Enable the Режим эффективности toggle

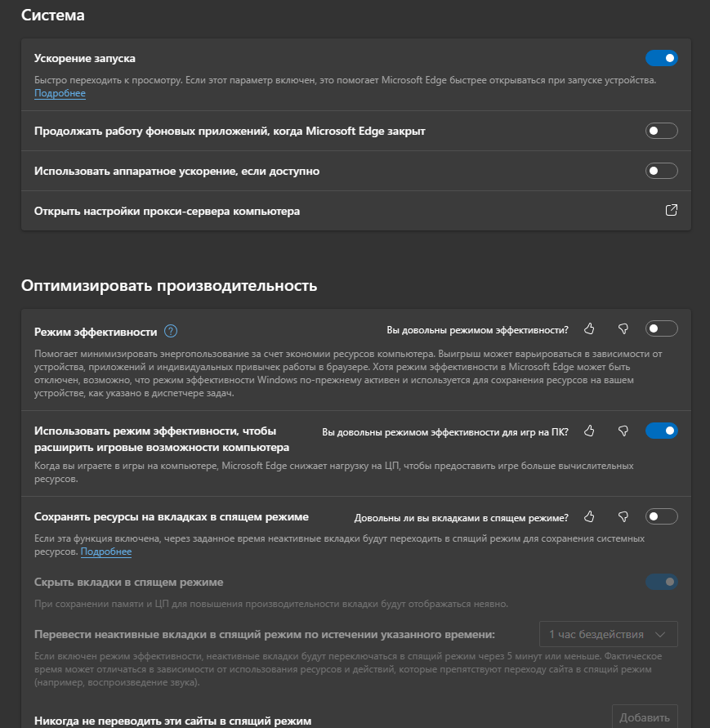coord(661,329)
